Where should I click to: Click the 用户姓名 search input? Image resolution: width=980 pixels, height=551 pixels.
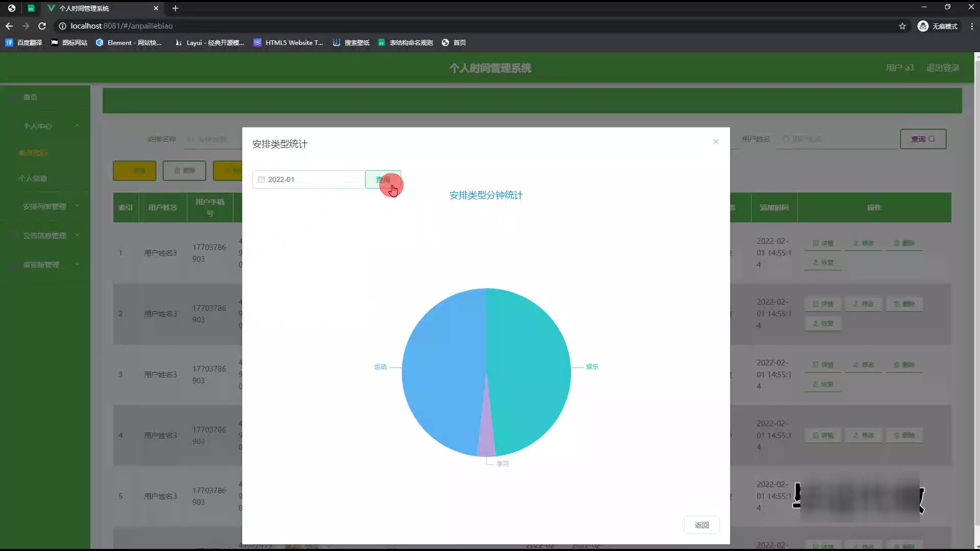point(837,139)
